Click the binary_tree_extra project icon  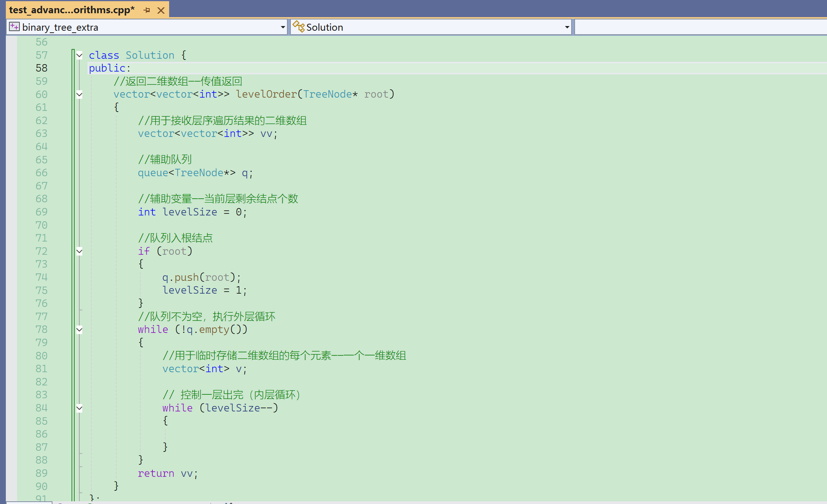click(14, 27)
